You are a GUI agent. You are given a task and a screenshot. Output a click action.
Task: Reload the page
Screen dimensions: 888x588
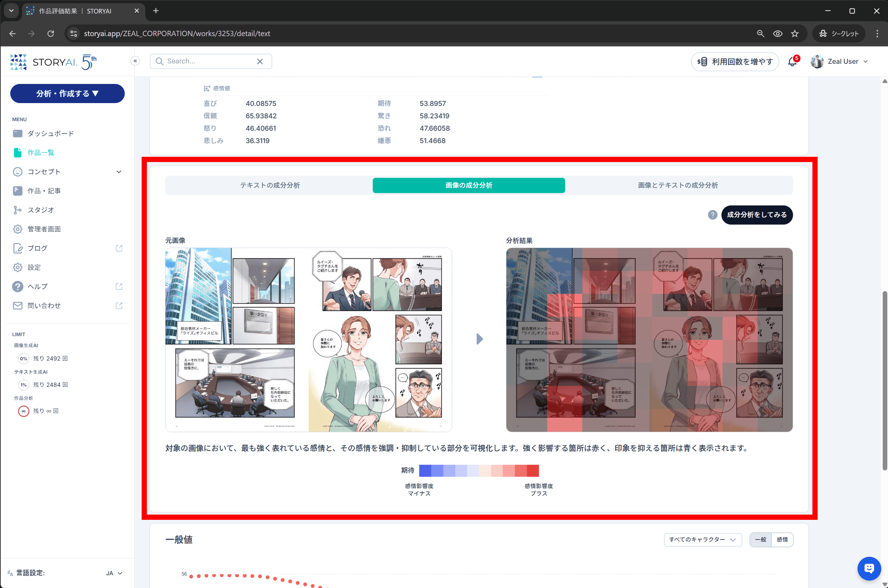(51, 34)
